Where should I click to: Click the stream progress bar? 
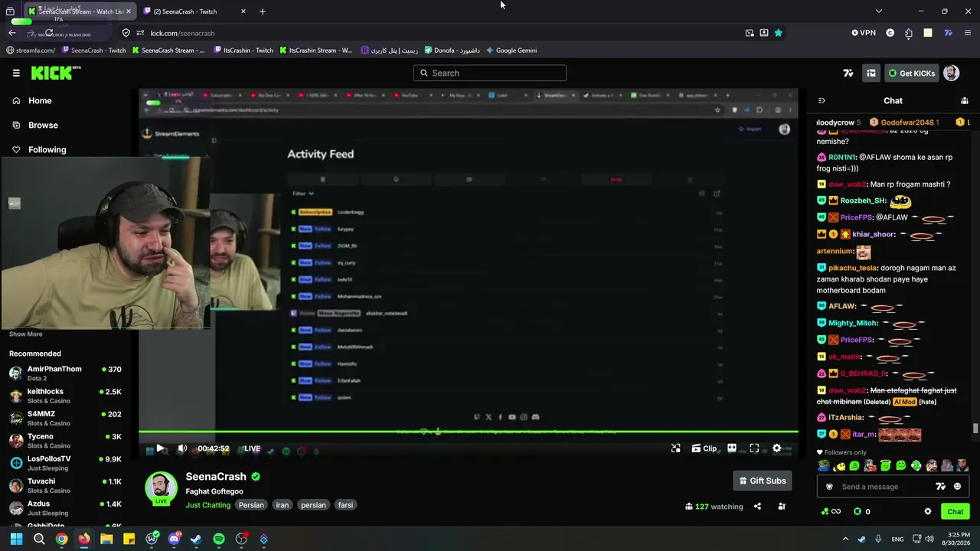pyautogui.click(x=468, y=432)
